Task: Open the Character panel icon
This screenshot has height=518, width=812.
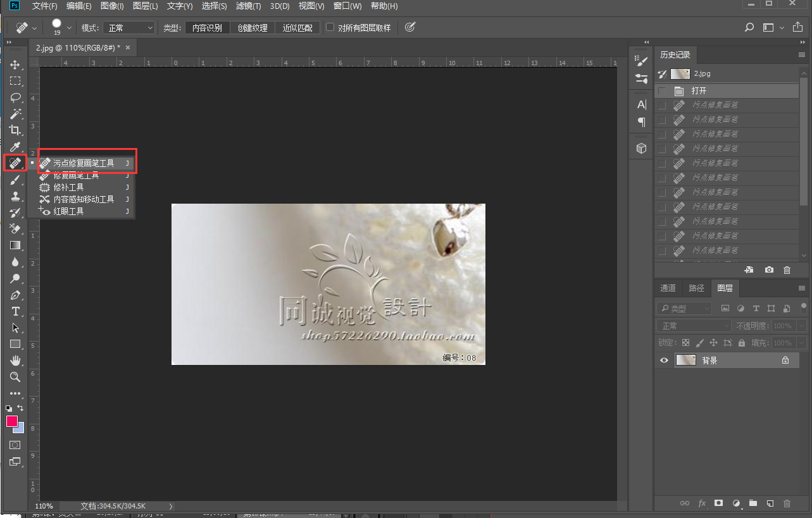Action: [642, 105]
